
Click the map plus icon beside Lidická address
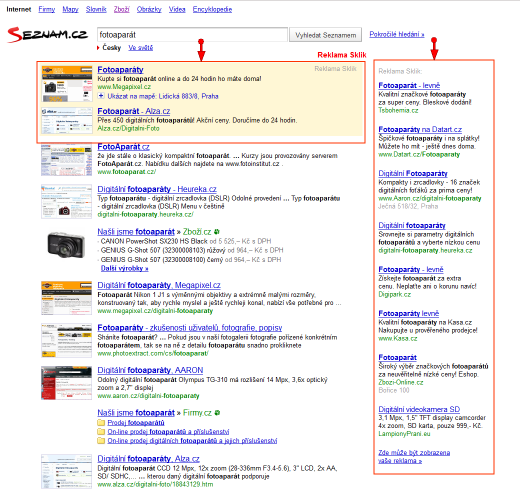[x=101, y=96]
